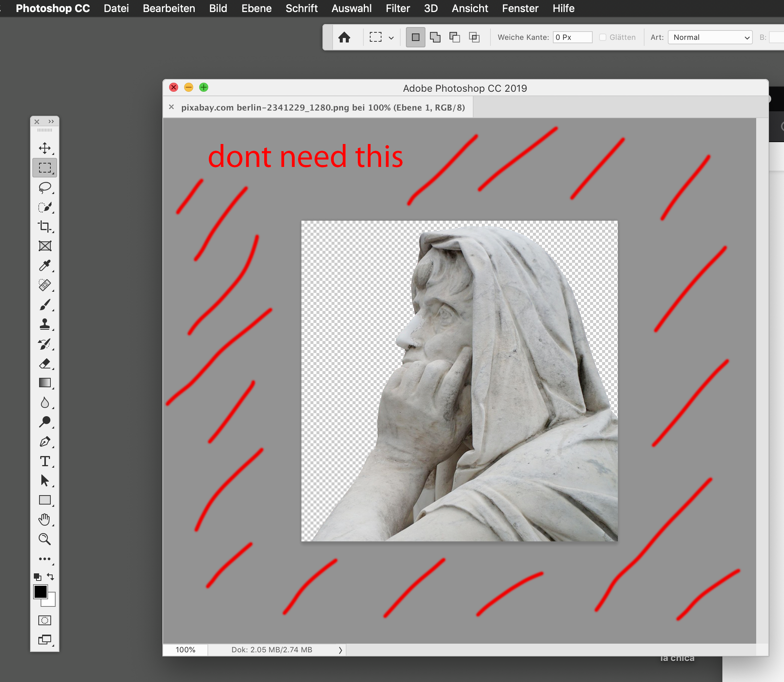Select the Spot Healing Brush tool
The width and height of the screenshot is (784, 682).
[44, 285]
